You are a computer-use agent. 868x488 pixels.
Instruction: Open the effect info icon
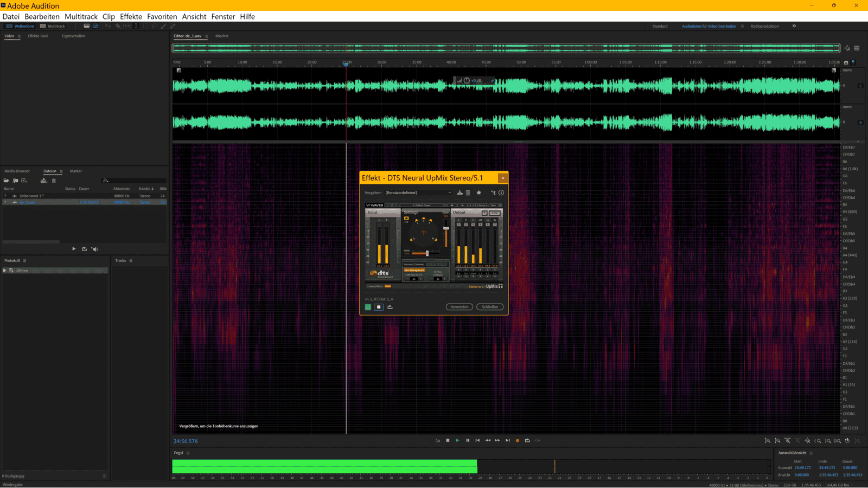501,192
